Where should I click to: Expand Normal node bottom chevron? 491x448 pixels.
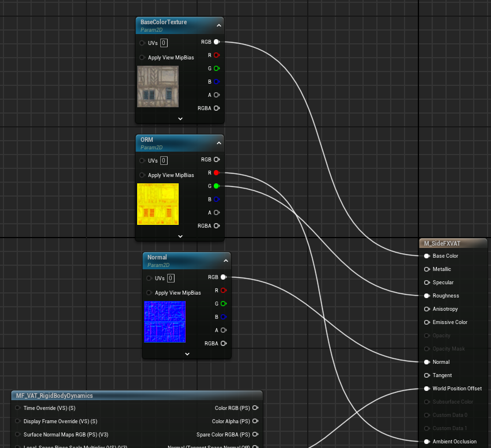coord(187,354)
